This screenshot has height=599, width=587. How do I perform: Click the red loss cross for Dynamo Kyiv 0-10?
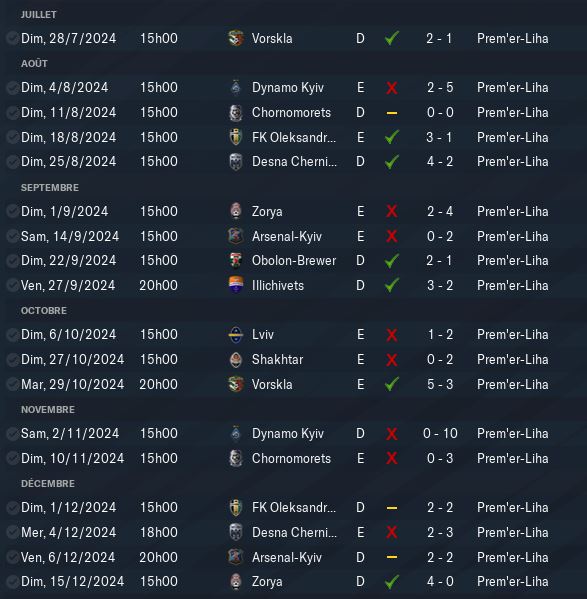(392, 434)
